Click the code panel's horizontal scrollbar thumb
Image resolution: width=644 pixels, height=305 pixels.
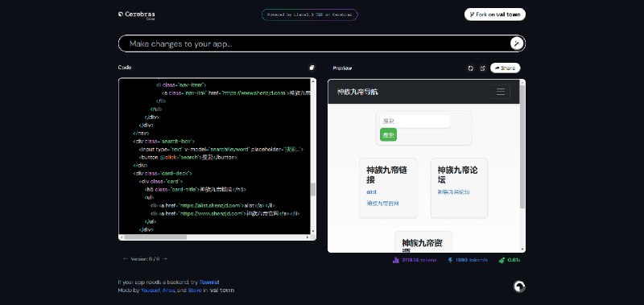coord(155,237)
